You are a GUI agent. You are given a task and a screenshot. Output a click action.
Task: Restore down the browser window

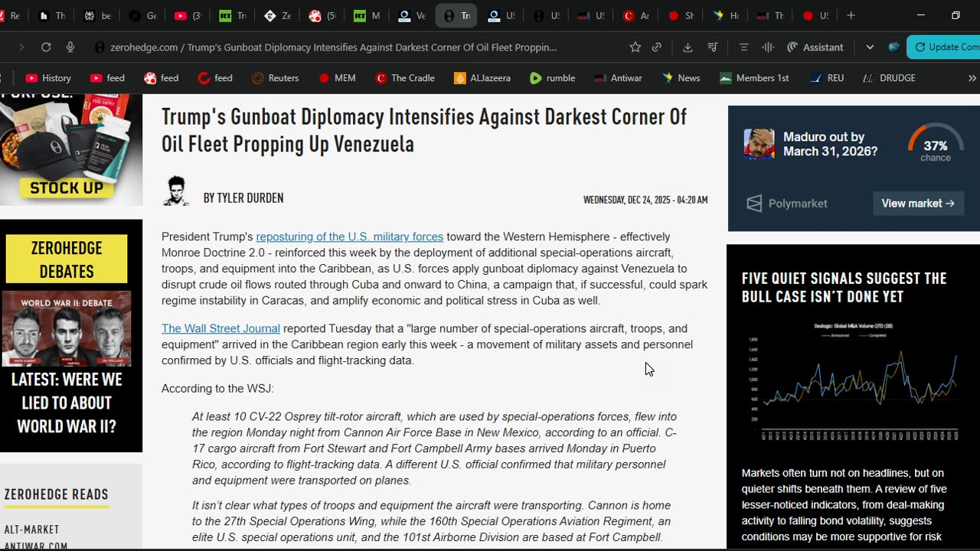click(955, 15)
